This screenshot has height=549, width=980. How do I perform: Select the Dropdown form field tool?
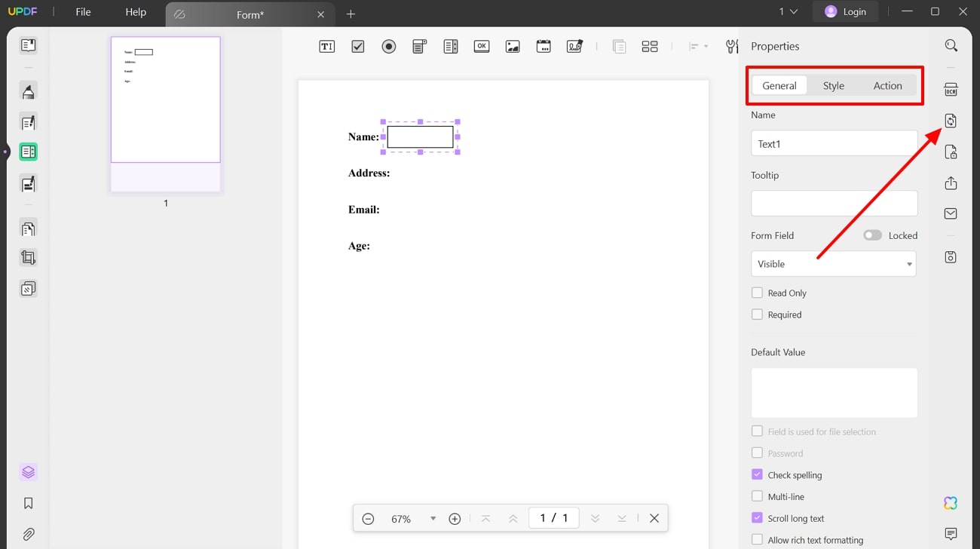click(x=420, y=47)
